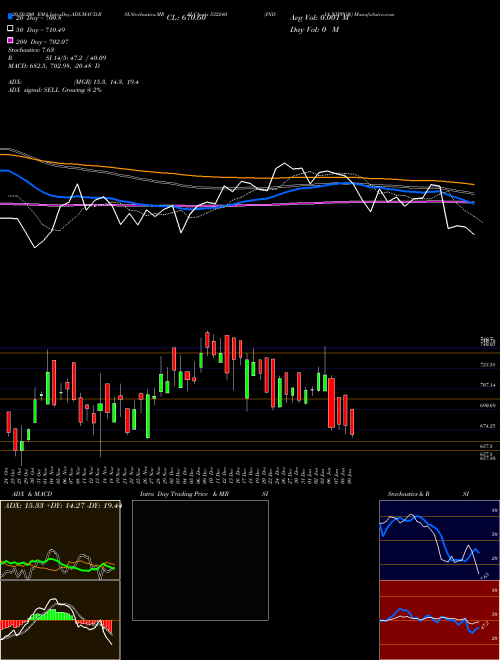Click the tallest green candle near the chart start
The width and height of the screenshot is (500, 660).
[x=48, y=387]
